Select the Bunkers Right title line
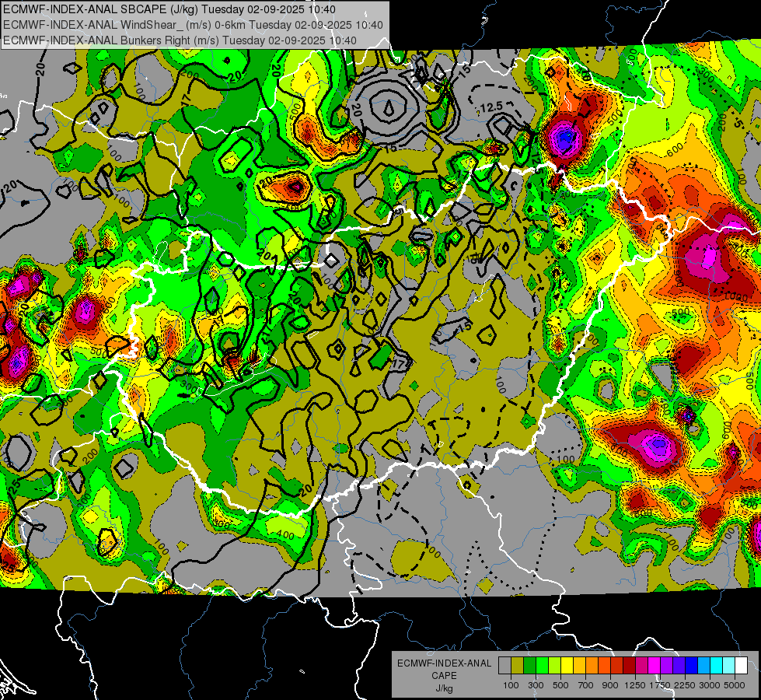 (x=180, y=40)
